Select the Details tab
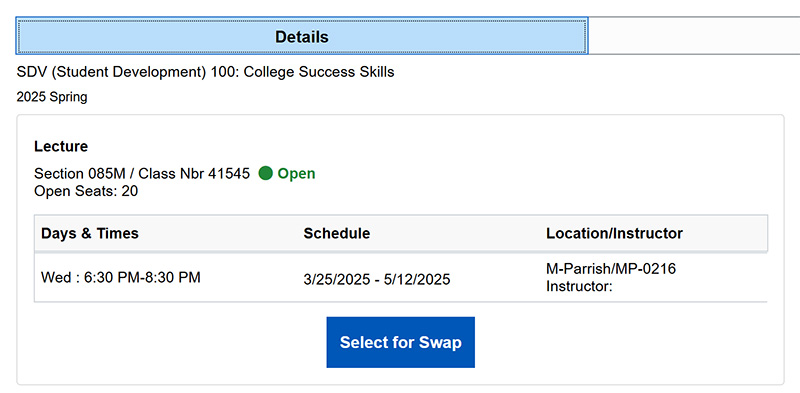Screen dimensions: 800x393 pyautogui.click(x=302, y=36)
